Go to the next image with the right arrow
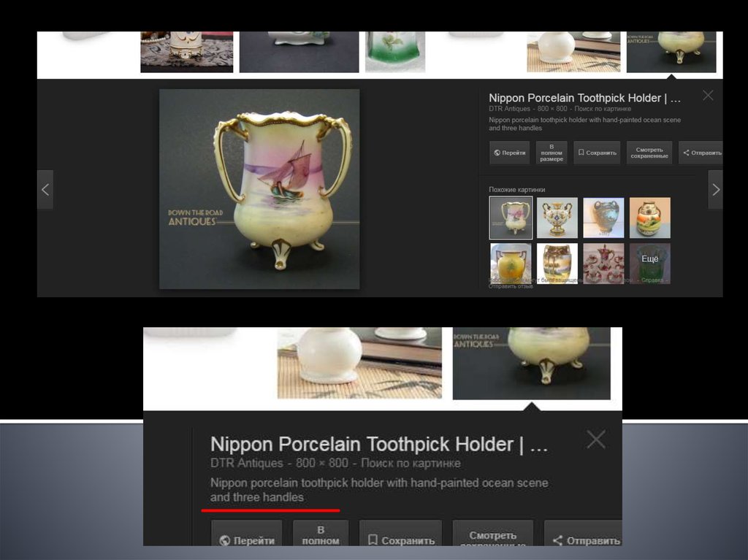The width and height of the screenshot is (748, 560). (715, 189)
